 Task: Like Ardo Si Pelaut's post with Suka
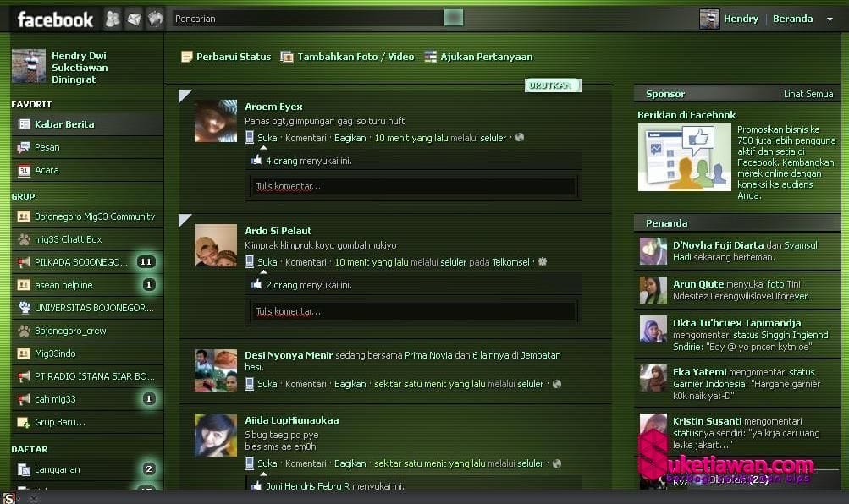click(267, 262)
